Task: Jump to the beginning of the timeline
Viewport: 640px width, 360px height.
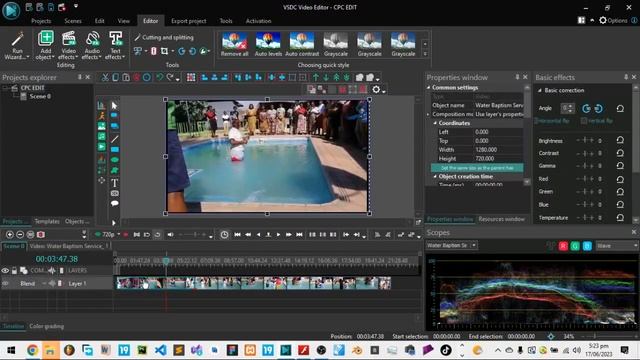Action: pyautogui.click(x=237, y=235)
